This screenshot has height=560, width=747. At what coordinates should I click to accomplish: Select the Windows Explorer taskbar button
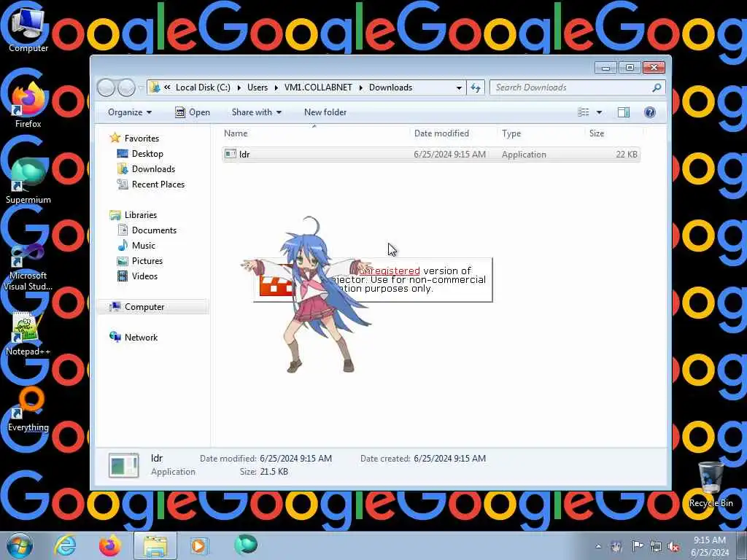pos(155,545)
